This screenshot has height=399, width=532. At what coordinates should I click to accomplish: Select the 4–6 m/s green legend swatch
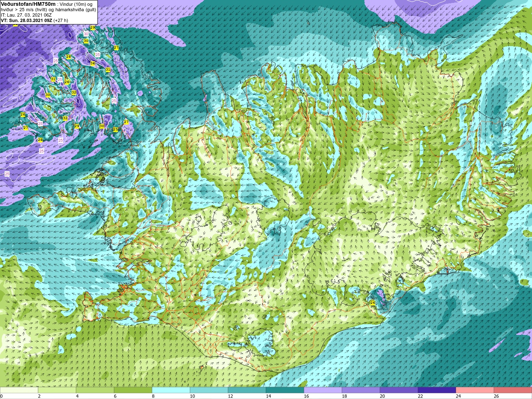[95, 390]
